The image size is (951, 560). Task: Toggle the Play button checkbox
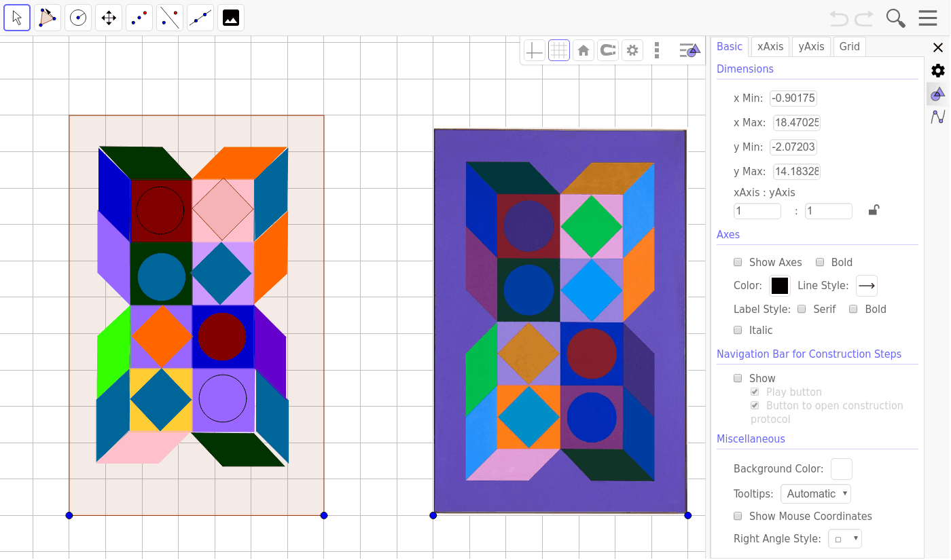click(755, 392)
